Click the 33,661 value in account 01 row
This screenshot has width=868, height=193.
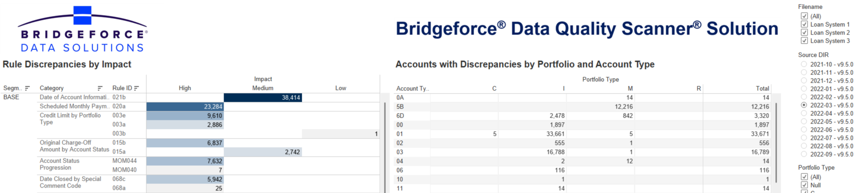pos(555,134)
